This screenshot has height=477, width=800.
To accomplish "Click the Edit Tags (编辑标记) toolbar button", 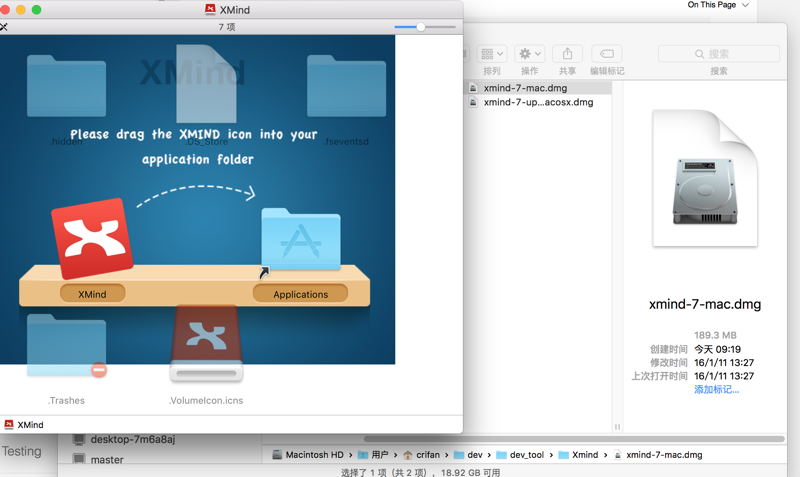I will [607, 54].
